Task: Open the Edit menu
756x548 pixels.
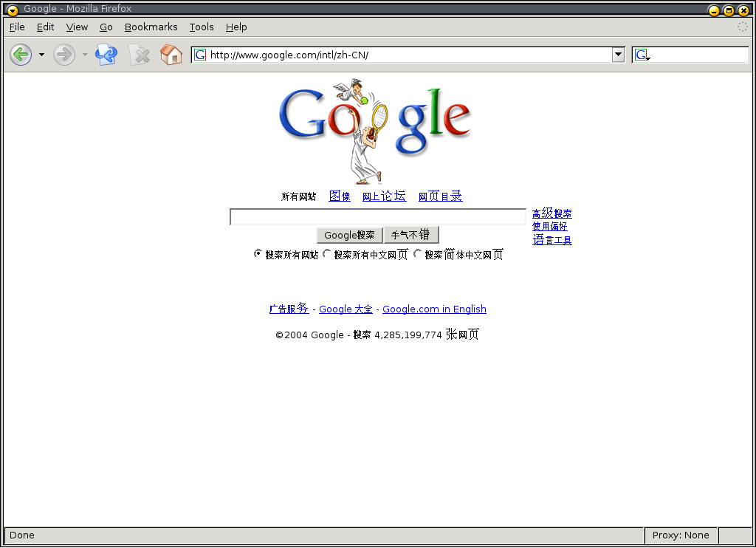Action: click(x=45, y=27)
